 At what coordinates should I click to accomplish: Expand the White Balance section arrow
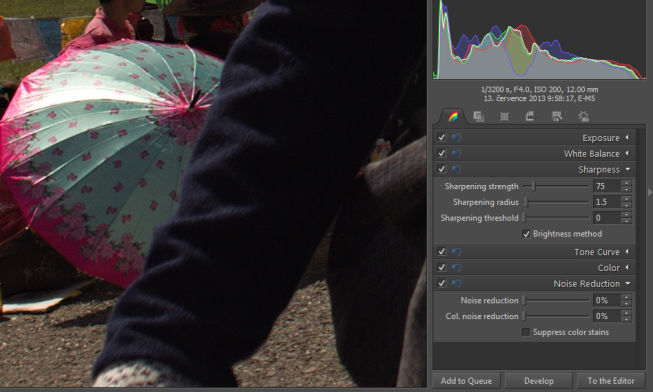point(627,153)
